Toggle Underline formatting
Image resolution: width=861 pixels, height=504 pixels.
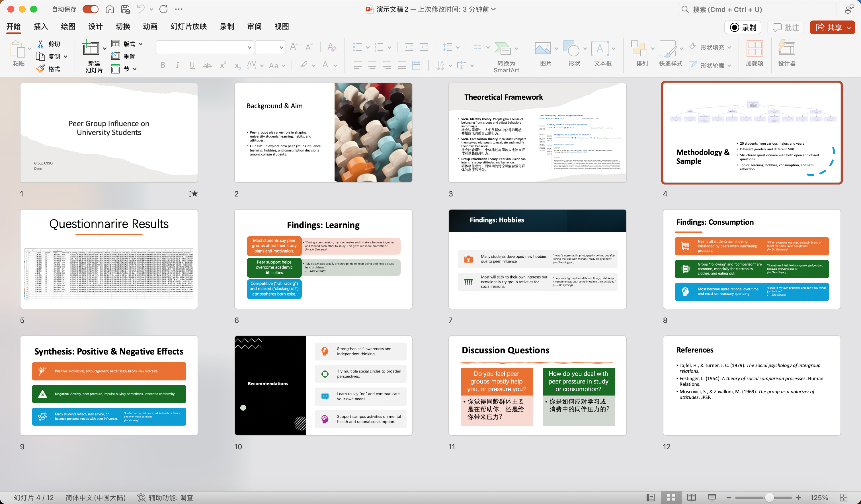tap(192, 65)
